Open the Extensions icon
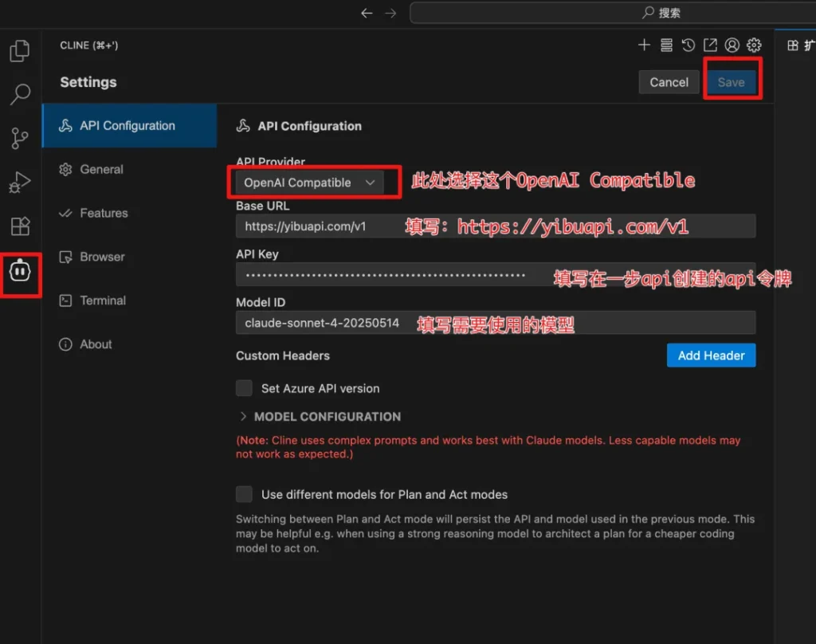 coord(20,226)
